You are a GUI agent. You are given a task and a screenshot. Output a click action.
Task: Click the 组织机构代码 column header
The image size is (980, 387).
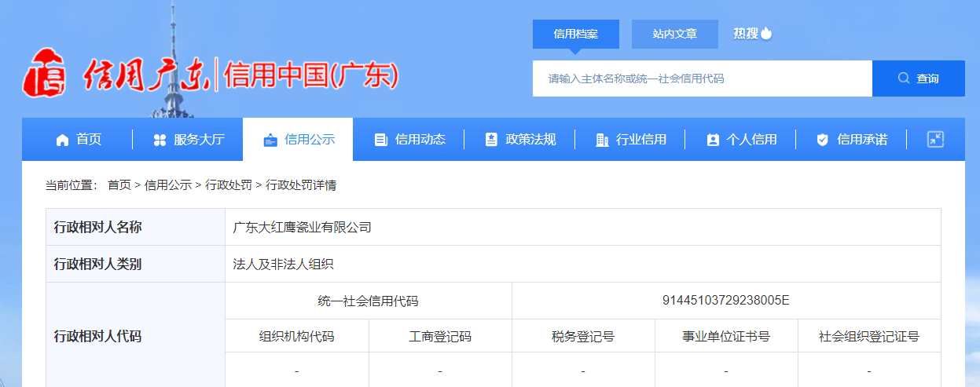click(297, 337)
